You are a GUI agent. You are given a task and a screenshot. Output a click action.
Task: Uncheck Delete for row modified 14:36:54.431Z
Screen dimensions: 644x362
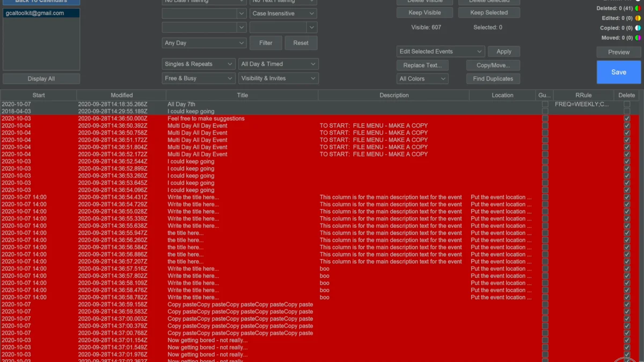[x=627, y=197]
